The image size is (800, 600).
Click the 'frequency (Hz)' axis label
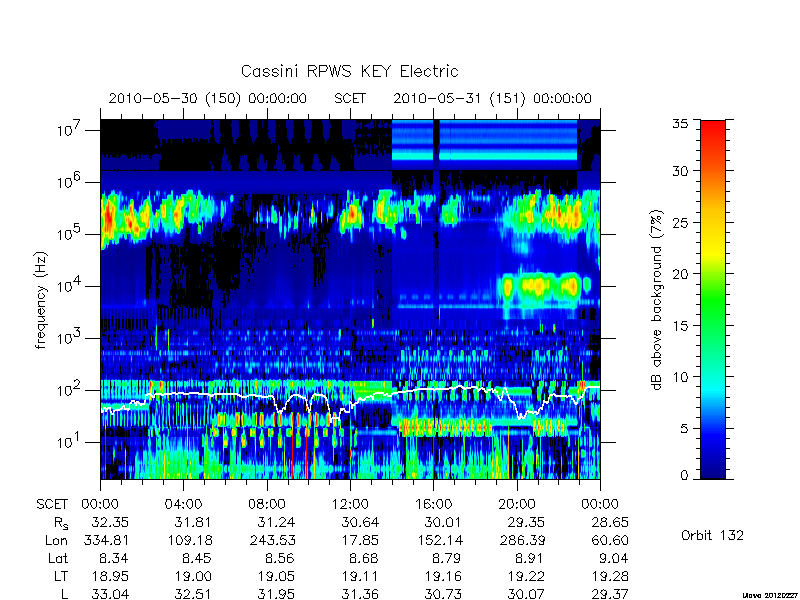click(41, 300)
